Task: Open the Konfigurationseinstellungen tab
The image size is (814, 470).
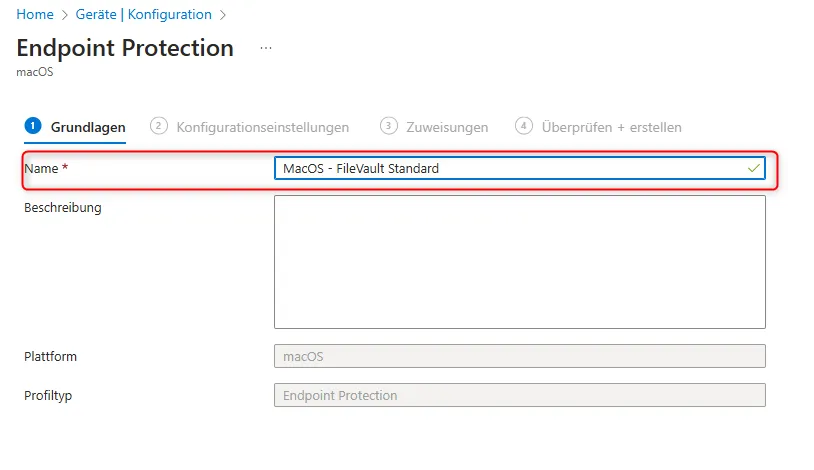Action: click(x=262, y=127)
